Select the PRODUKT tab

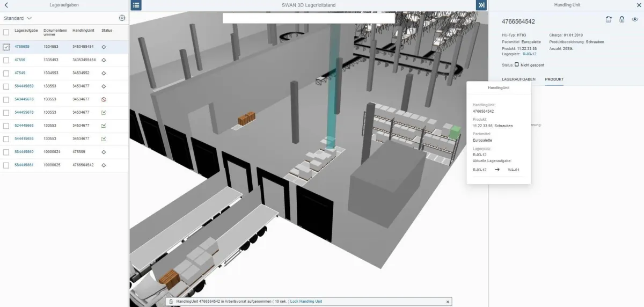[554, 79]
